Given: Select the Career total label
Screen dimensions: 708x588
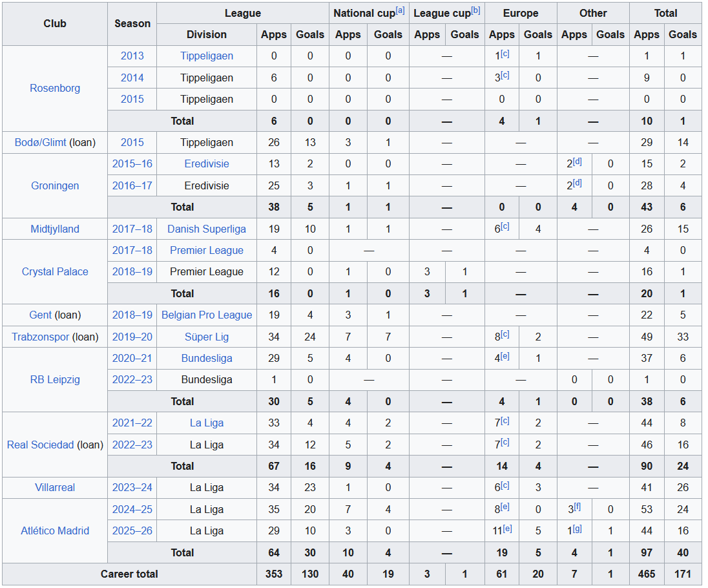Looking at the screenshot, I should click(129, 574).
